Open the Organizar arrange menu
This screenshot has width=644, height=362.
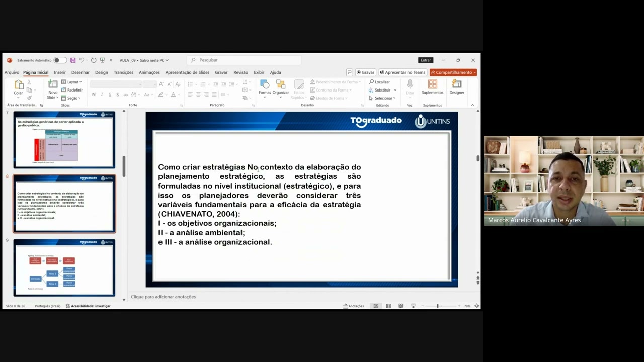coord(281,88)
